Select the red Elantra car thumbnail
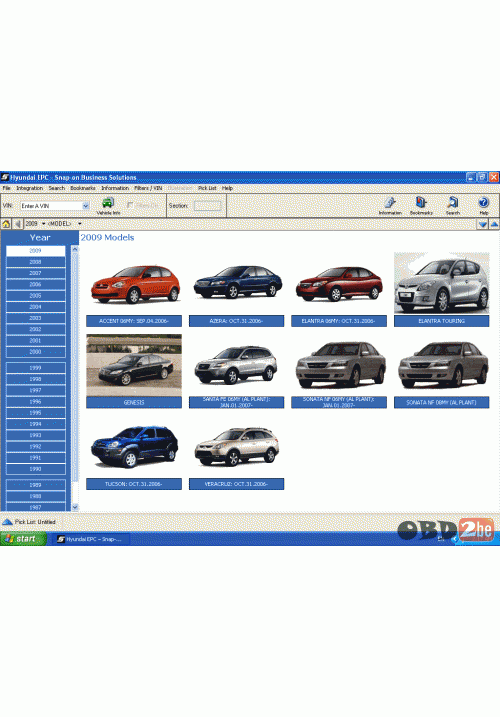The image size is (500, 717). click(x=339, y=284)
